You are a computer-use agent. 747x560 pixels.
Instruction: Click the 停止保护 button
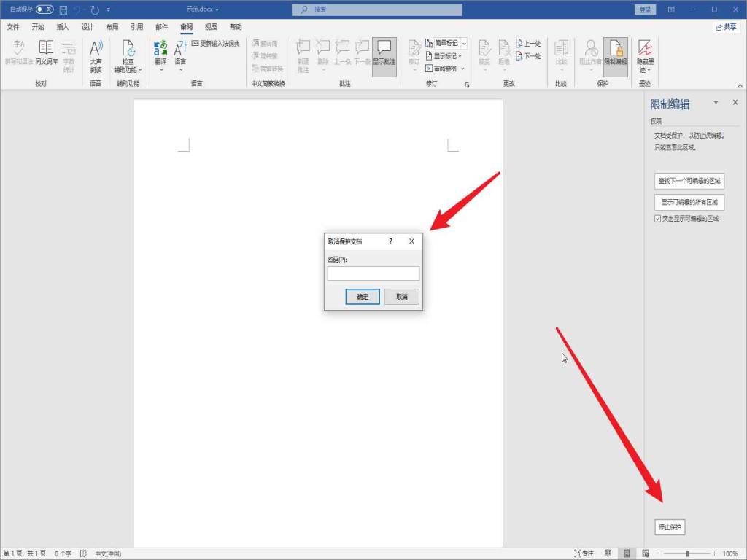point(670,526)
